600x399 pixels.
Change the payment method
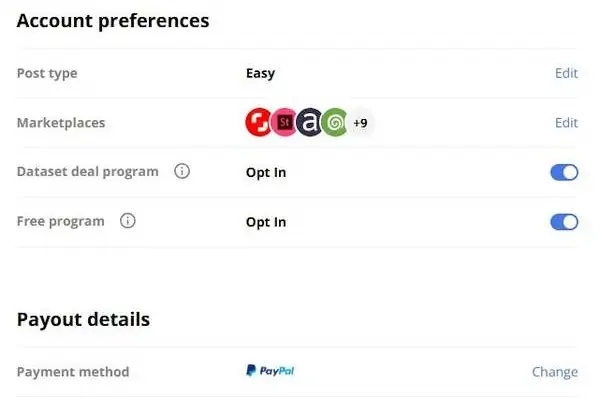(555, 372)
